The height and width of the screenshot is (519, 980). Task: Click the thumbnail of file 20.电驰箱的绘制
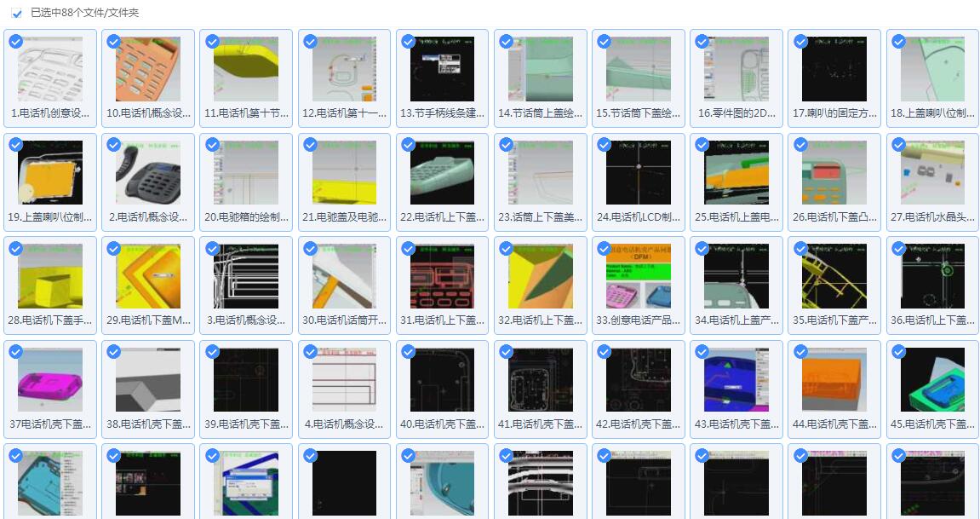246,173
